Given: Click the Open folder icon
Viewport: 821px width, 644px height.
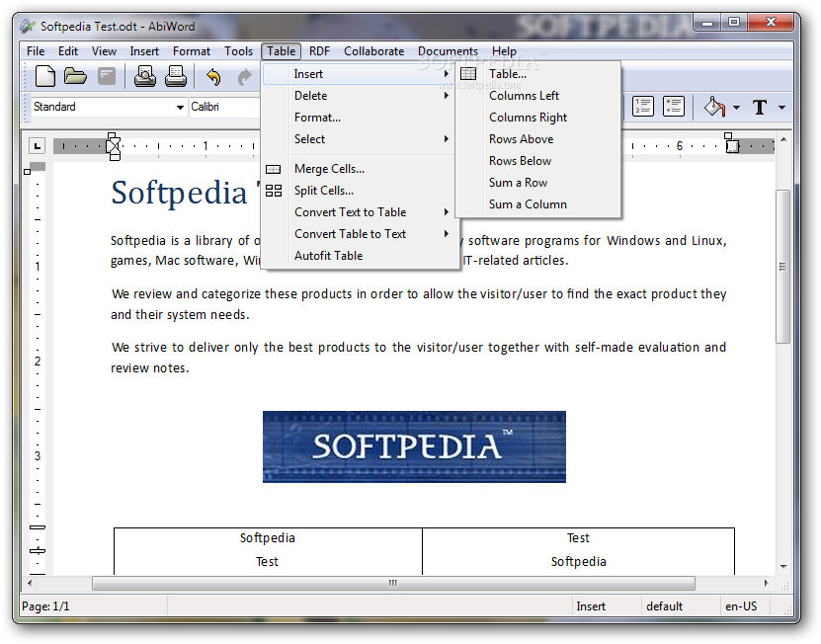Looking at the screenshot, I should pyautogui.click(x=75, y=76).
